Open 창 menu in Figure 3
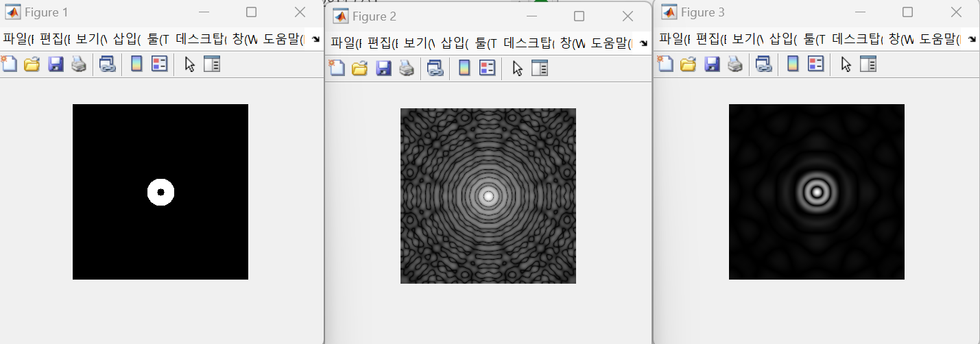Image resolution: width=980 pixels, height=344 pixels. pos(902,39)
